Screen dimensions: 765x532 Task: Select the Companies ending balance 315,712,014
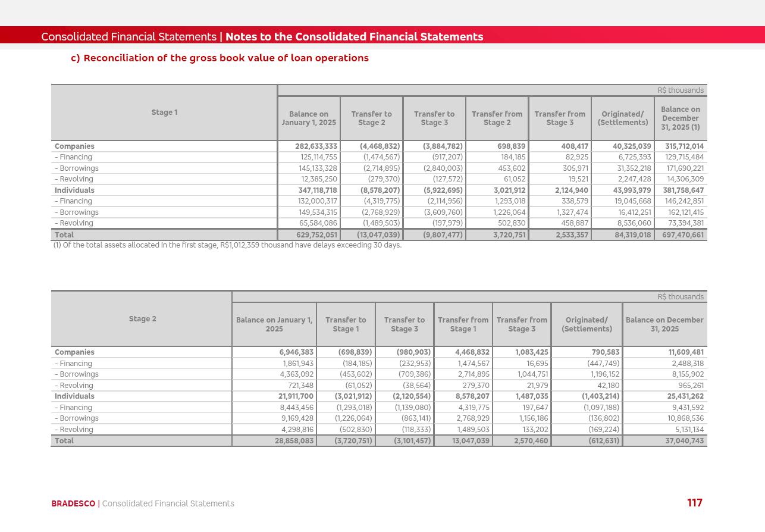(684, 146)
